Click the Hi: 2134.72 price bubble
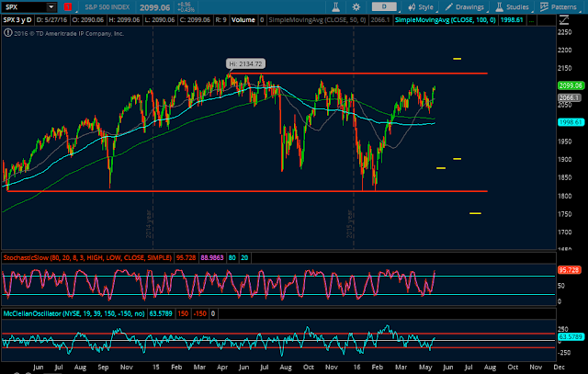This screenshot has height=374, width=588. click(245, 63)
